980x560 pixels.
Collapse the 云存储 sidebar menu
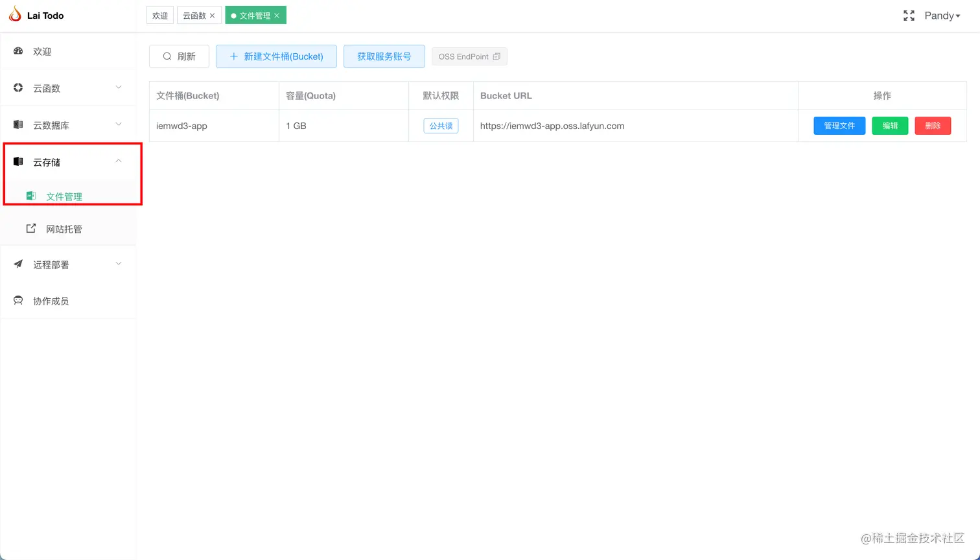[68, 162]
